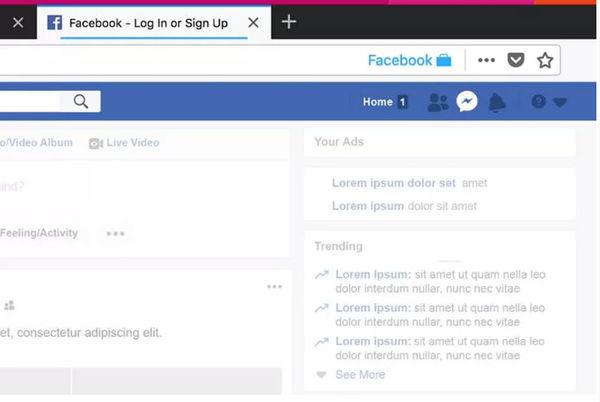Open the second Trending Lorem ipsum topic
600x402 pixels.
[x=440, y=315]
